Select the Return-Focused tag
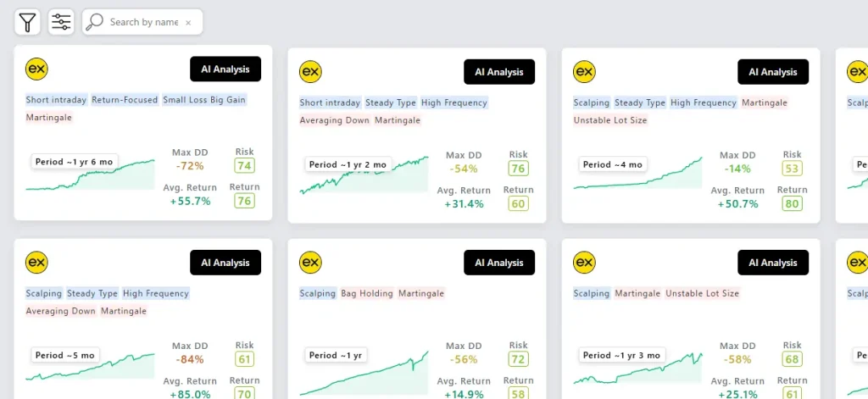 [125, 100]
